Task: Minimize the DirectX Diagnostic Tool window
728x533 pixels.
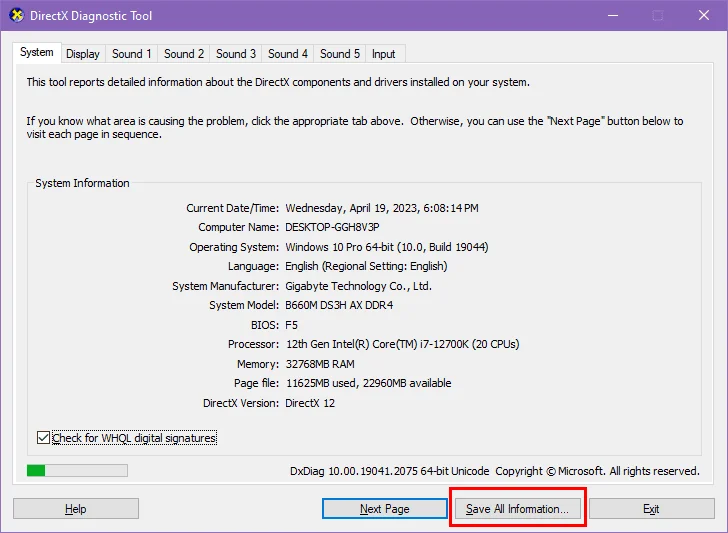Action: point(613,15)
